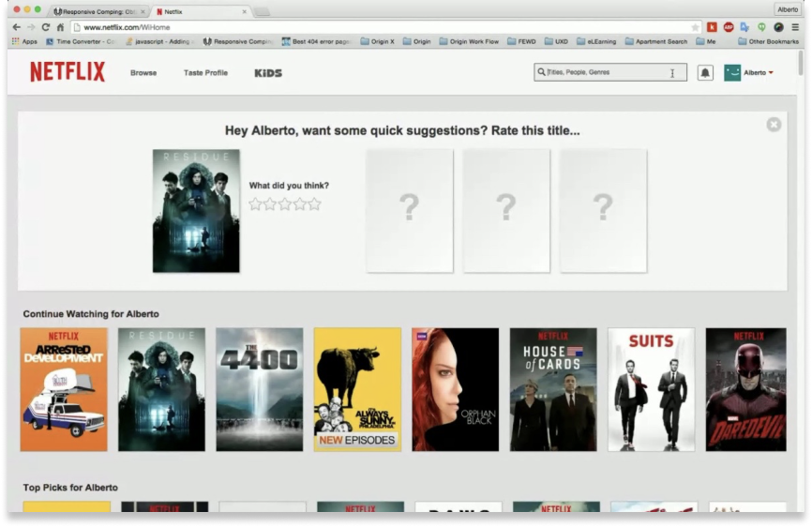
Task: Open the Browse menu
Action: (x=143, y=72)
